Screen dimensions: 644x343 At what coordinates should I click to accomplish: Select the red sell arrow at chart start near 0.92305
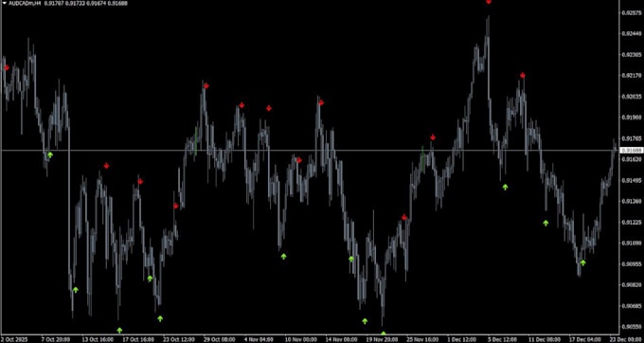click(x=7, y=67)
